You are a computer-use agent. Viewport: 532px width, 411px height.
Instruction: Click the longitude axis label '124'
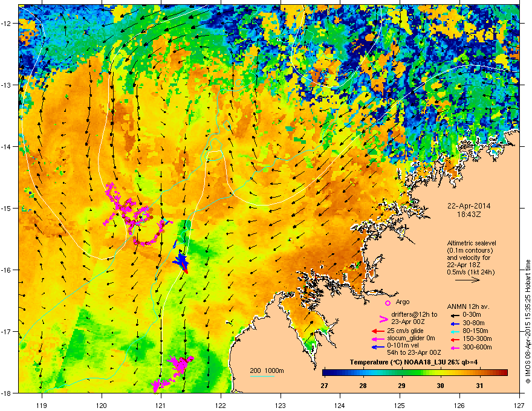click(x=340, y=405)
